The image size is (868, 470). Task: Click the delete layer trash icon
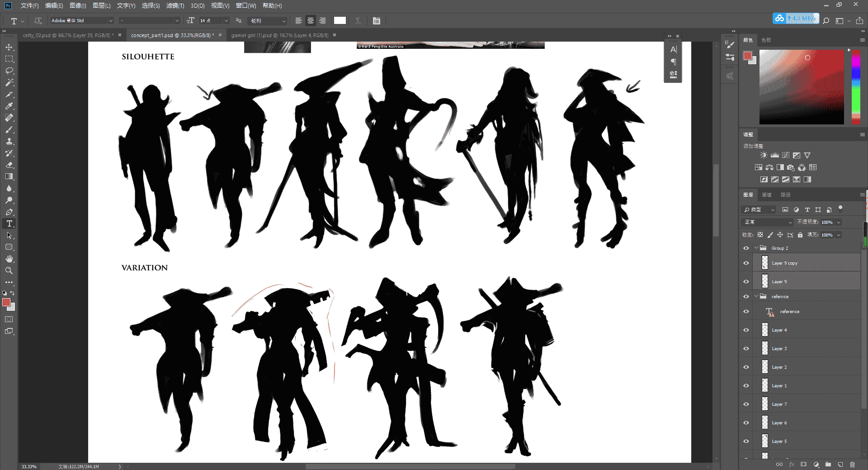pos(852,465)
